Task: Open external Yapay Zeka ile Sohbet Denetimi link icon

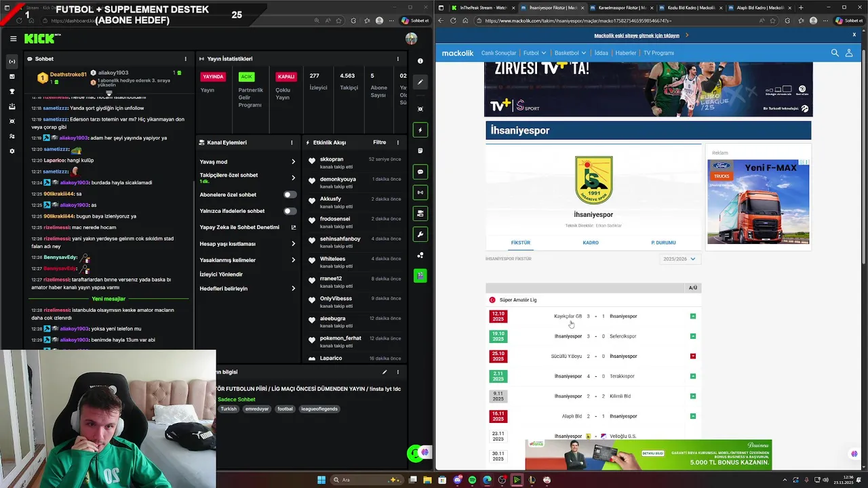Action: pos(293,227)
